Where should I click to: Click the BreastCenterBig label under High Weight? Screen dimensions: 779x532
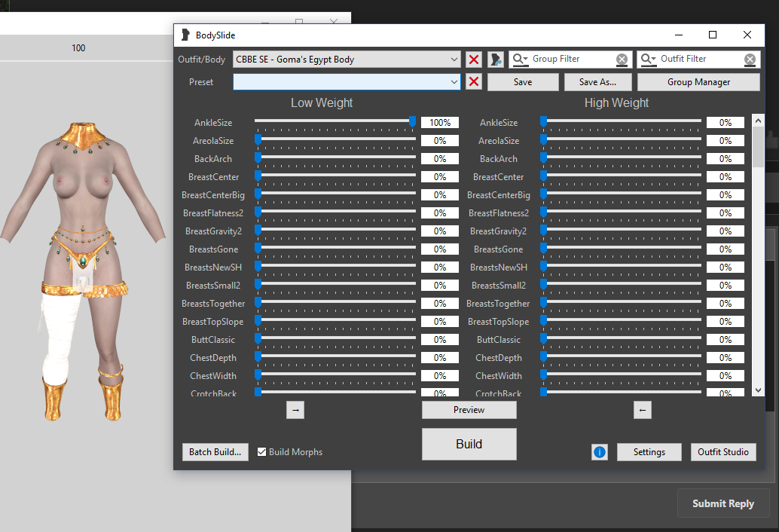[499, 195]
